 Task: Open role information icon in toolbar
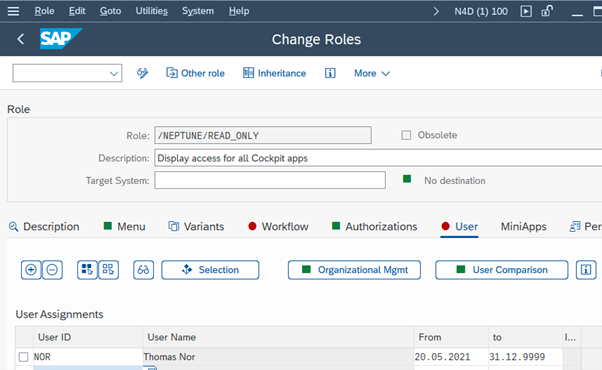click(x=330, y=73)
